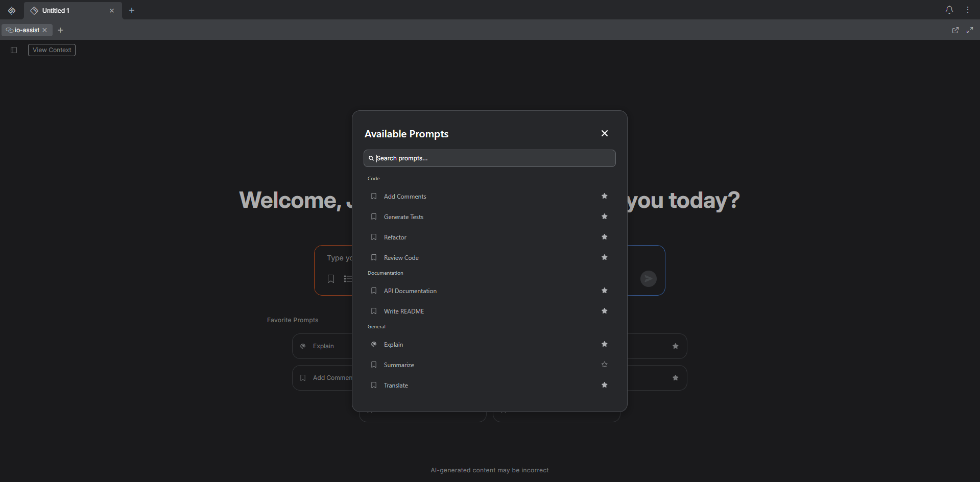Open the notifications bell
The height and width of the screenshot is (482, 980).
tap(949, 10)
